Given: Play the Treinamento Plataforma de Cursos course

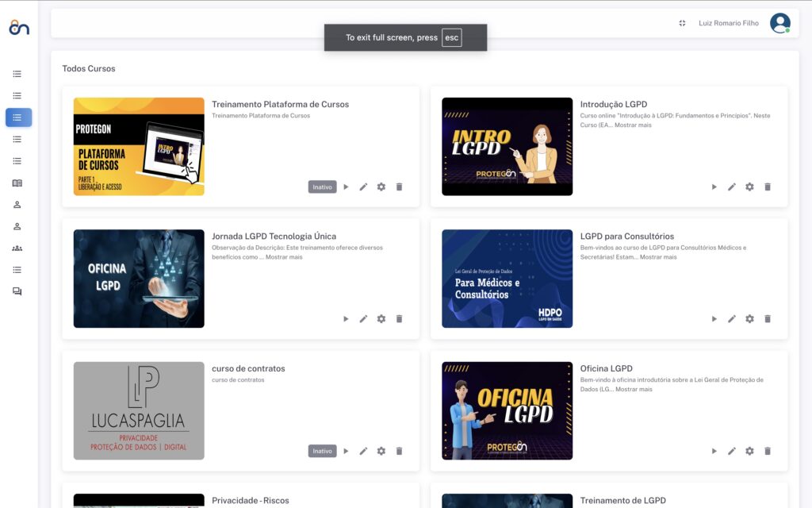Looking at the screenshot, I should pyautogui.click(x=346, y=187).
